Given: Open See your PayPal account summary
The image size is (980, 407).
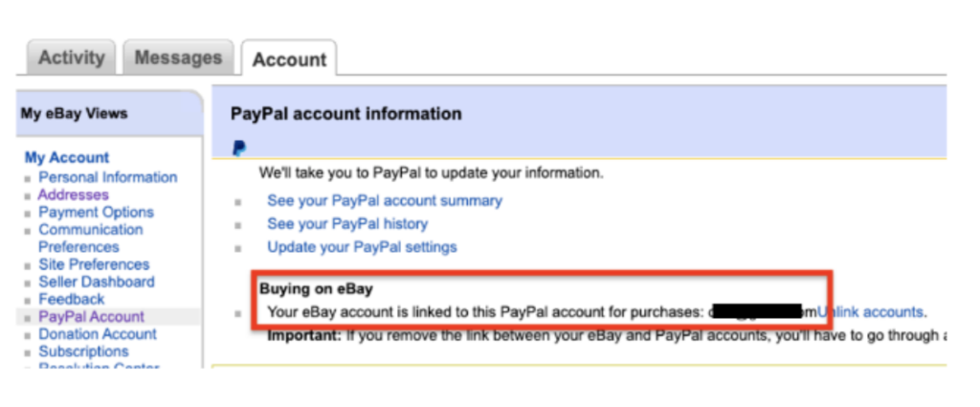Looking at the screenshot, I should [385, 200].
